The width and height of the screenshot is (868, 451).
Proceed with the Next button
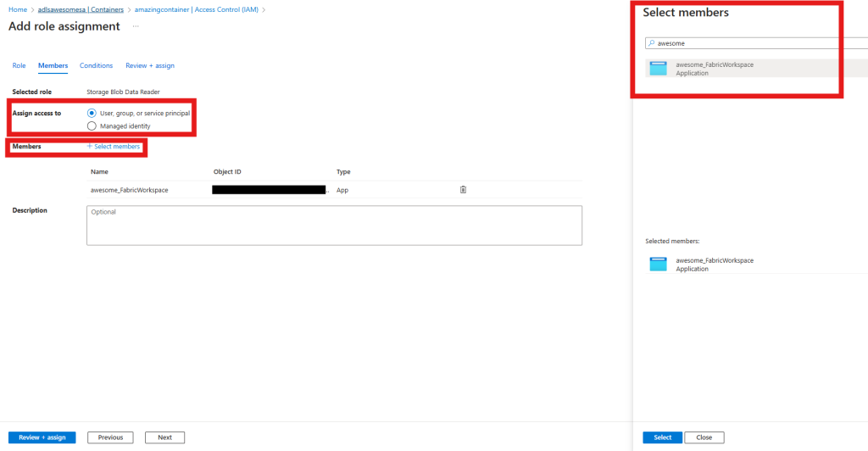[164, 437]
